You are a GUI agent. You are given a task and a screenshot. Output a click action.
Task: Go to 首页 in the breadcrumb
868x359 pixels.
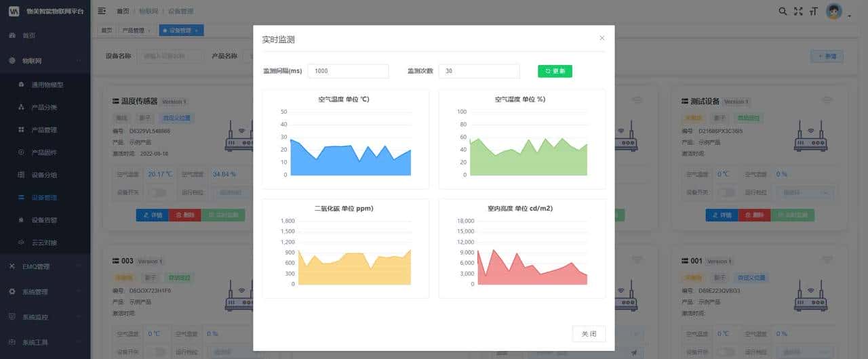pos(123,12)
